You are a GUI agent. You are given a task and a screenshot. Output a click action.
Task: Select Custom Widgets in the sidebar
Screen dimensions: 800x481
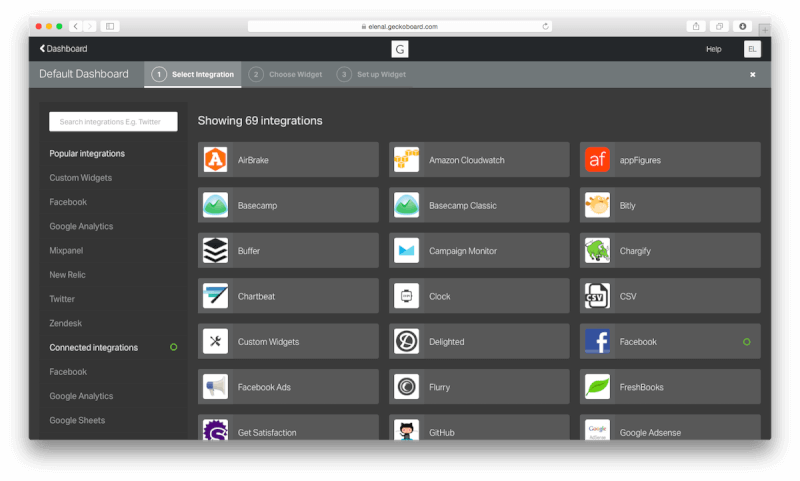click(81, 178)
